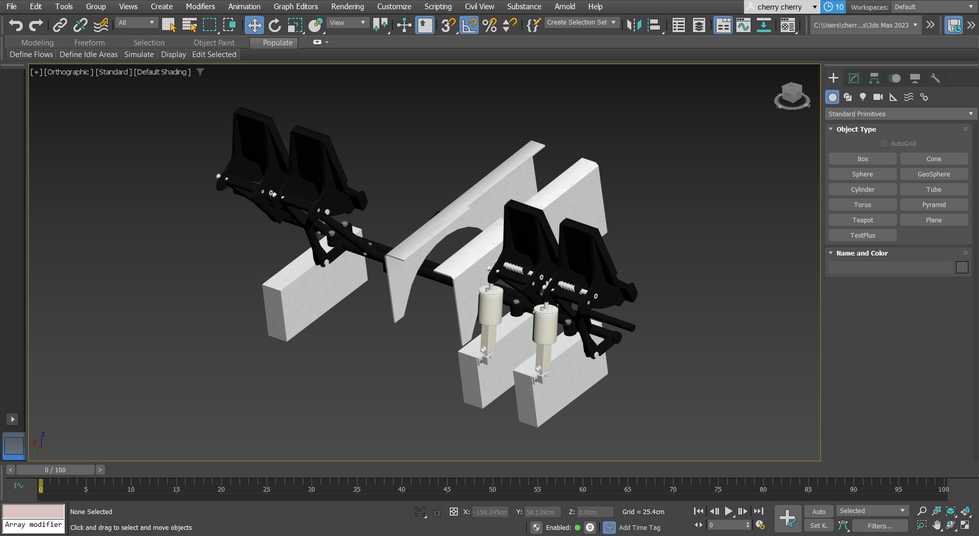This screenshot has width=979, height=536.
Task: Open Curve Editor
Action: coord(743,25)
